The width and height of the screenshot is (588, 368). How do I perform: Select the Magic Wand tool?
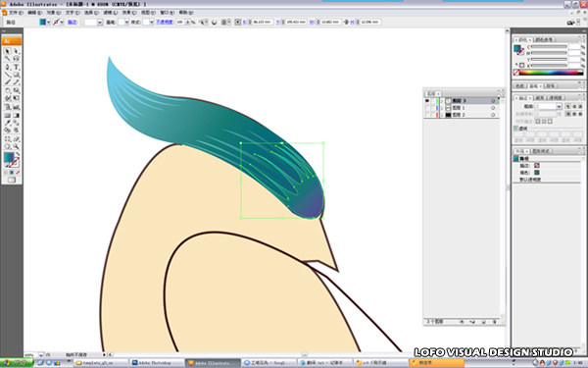click(x=7, y=59)
